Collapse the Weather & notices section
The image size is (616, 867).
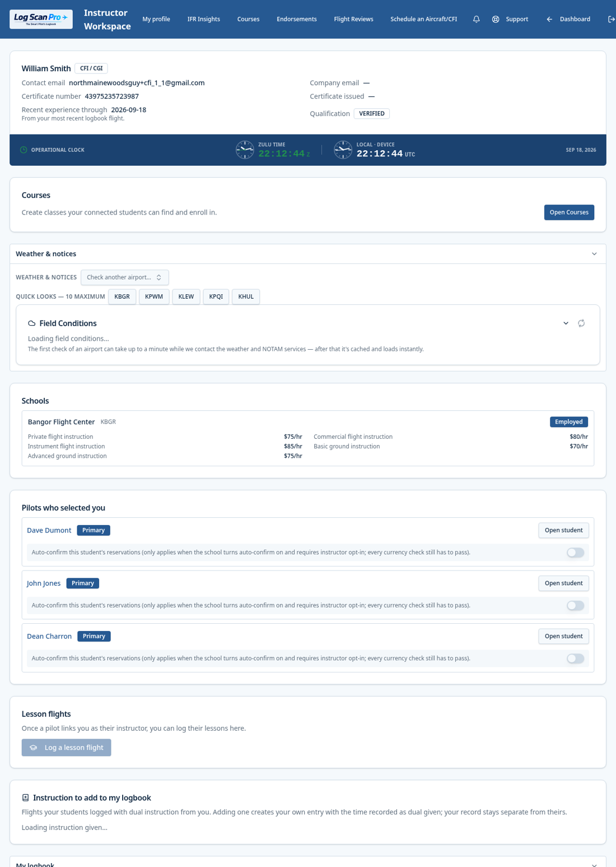coord(594,254)
